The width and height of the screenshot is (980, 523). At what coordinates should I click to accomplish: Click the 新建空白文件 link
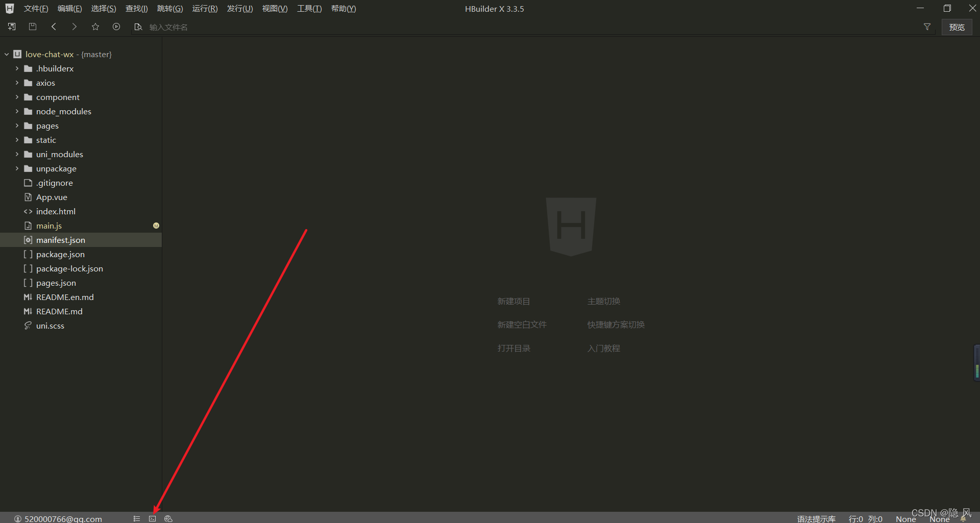click(x=522, y=325)
